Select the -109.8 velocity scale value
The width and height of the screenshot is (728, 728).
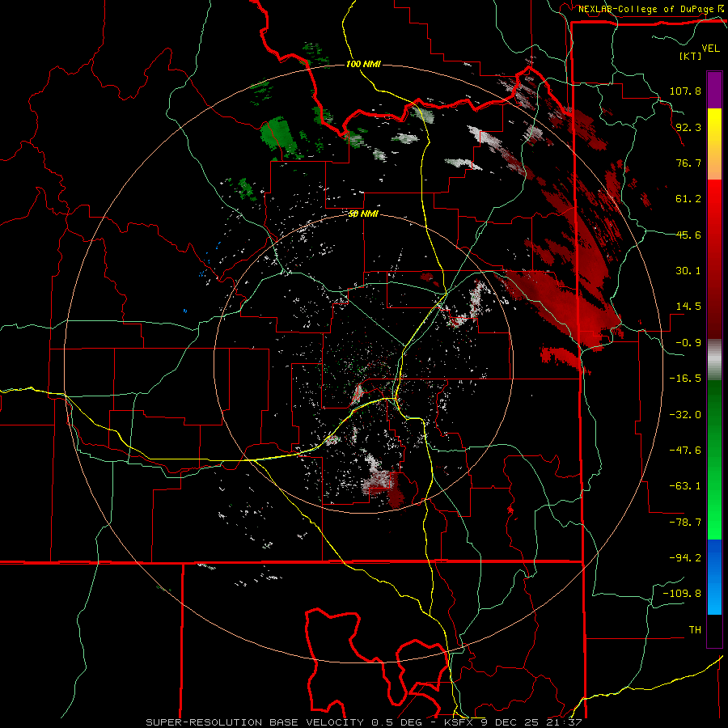tap(683, 594)
